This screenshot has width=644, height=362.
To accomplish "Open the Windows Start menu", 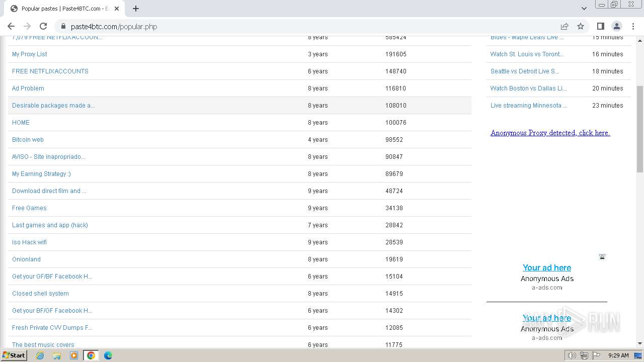I will [14, 355].
